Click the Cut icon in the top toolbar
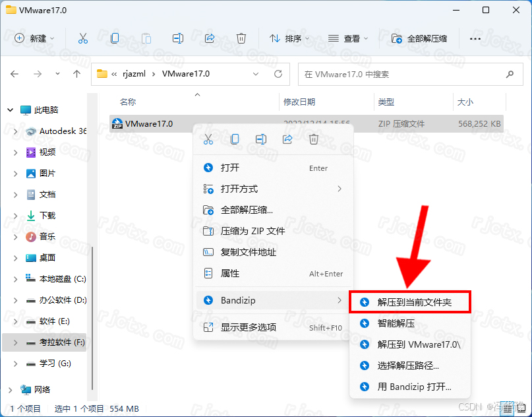 (83, 38)
